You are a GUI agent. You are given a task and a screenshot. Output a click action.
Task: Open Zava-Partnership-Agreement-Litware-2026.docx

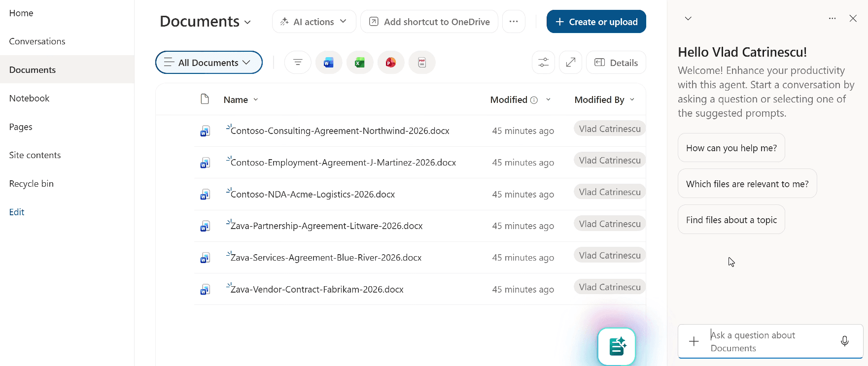326,226
